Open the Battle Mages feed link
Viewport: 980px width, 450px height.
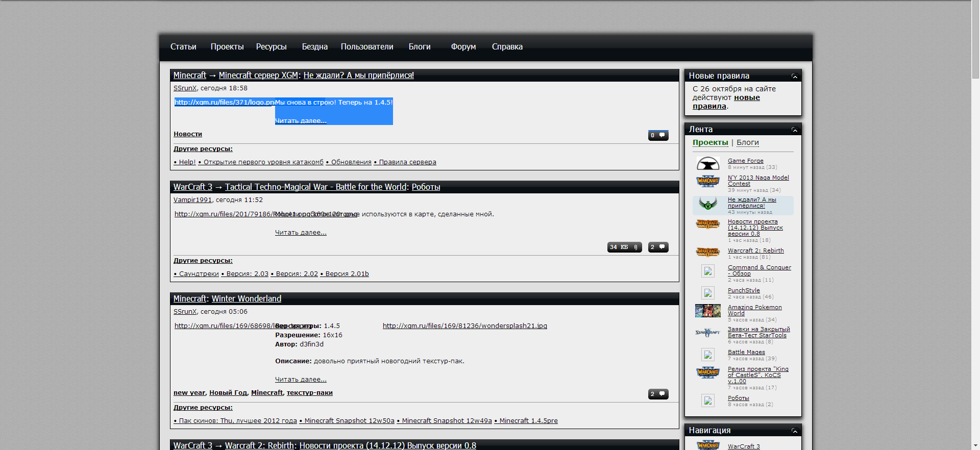pyautogui.click(x=746, y=352)
